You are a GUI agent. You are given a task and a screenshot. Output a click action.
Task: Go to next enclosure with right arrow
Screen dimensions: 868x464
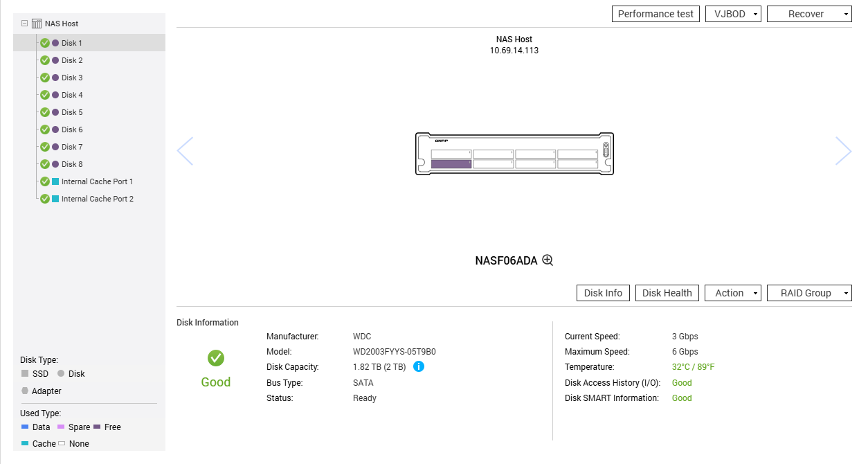(x=843, y=151)
